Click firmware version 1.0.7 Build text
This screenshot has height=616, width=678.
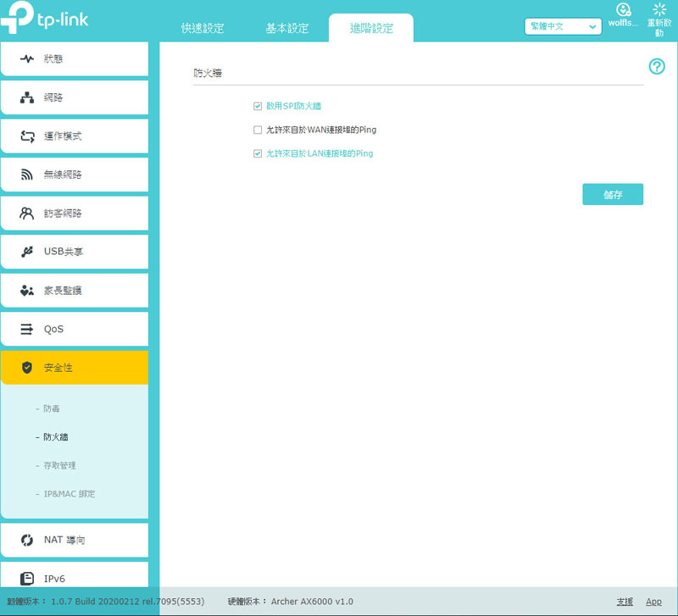pos(128,602)
